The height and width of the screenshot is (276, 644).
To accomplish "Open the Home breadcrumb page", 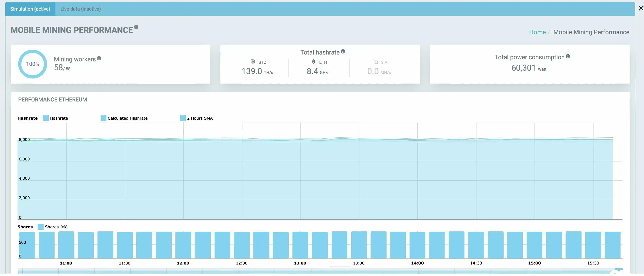I will (x=537, y=32).
